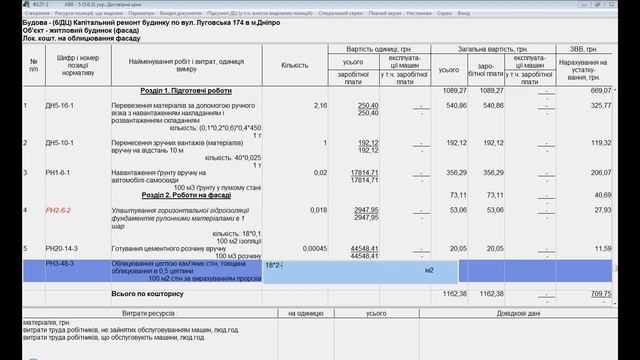
Task: Select the Розділ 2. Роботи на фасаді heading
Action: pyautogui.click(x=186, y=195)
